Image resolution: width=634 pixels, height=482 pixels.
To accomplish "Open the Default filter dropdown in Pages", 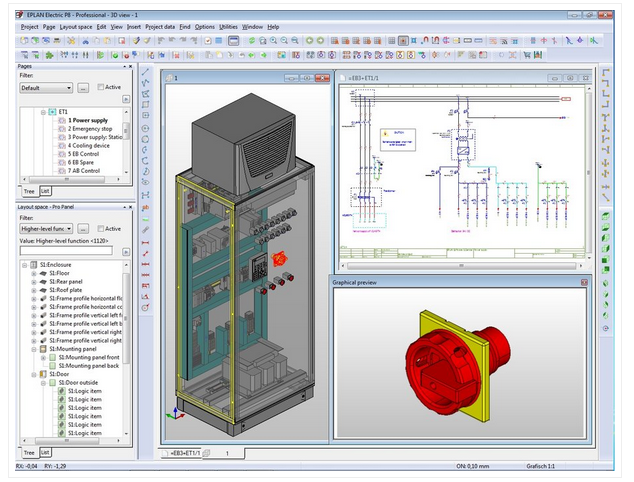I will pos(69,88).
